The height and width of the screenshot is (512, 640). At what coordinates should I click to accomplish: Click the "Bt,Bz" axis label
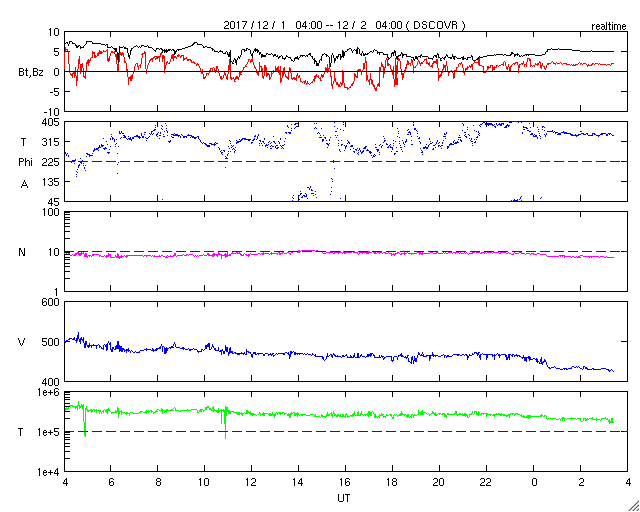[31, 72]
